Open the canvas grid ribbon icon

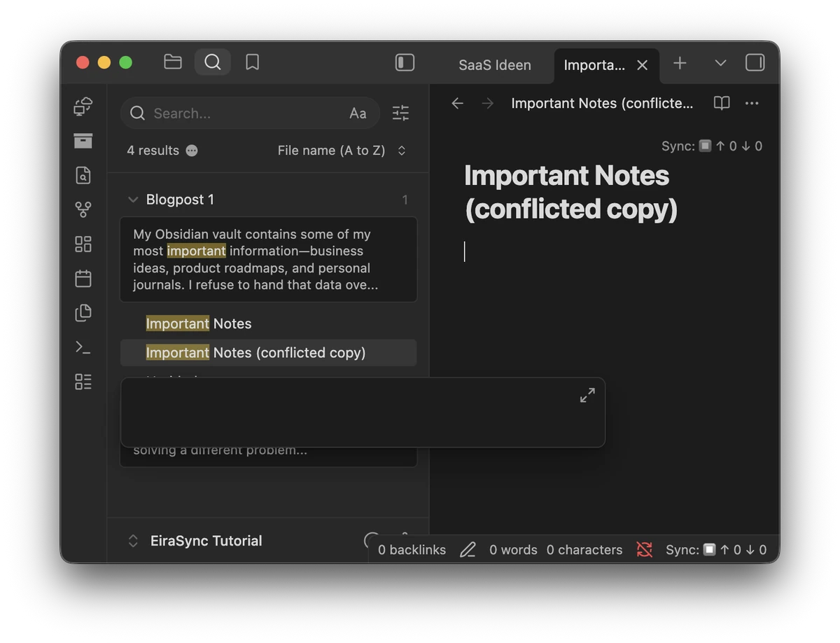click(83, 244)
